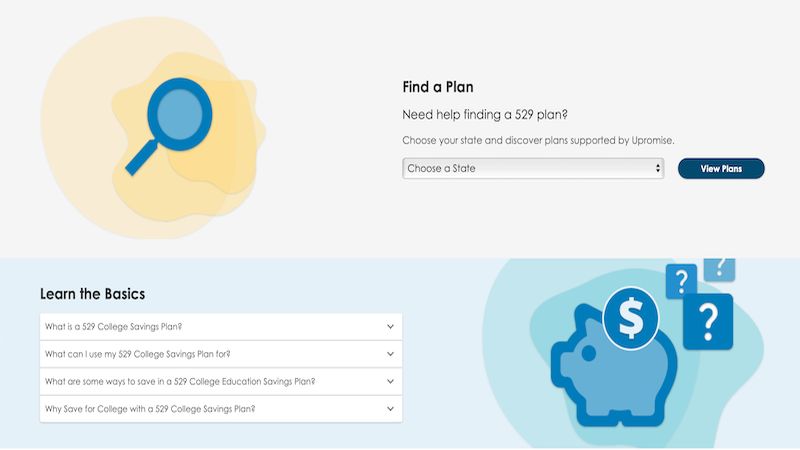
Task: Expand chevron for "What can I use my 529" question
Action: click(x=390, y=354)
